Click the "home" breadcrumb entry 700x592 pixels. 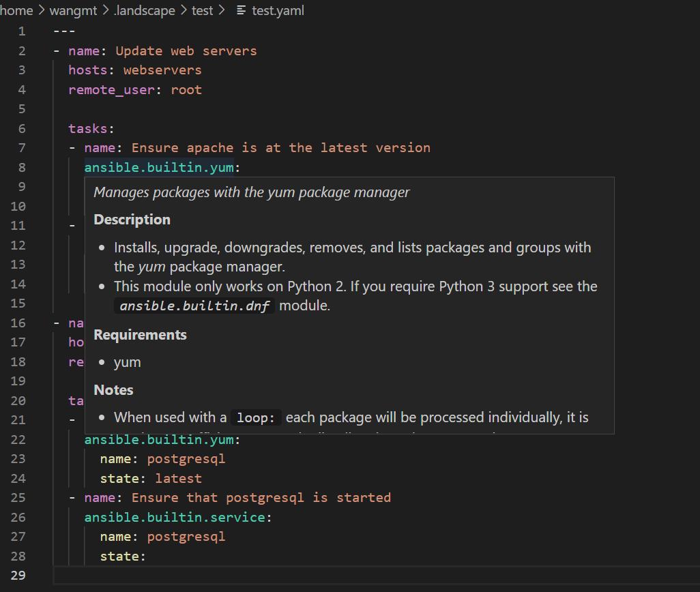tap(16, 10)
